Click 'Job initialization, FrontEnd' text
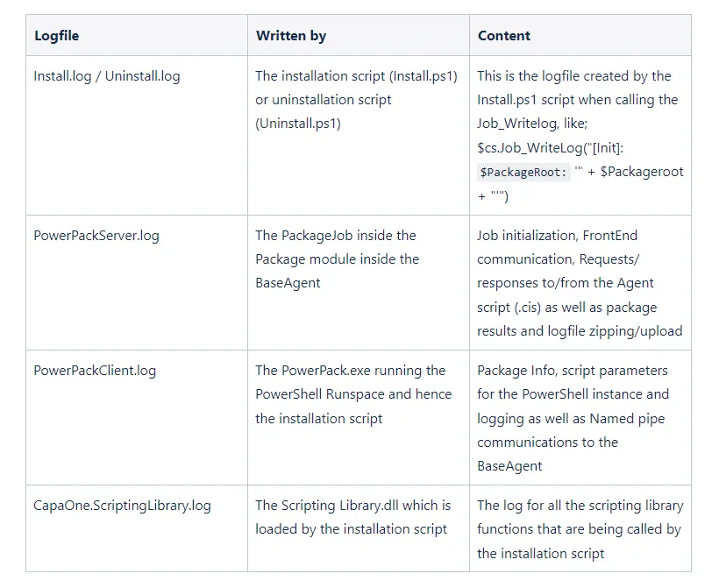Viewport: 719px width, 588px height. click(x=557, y=236)
